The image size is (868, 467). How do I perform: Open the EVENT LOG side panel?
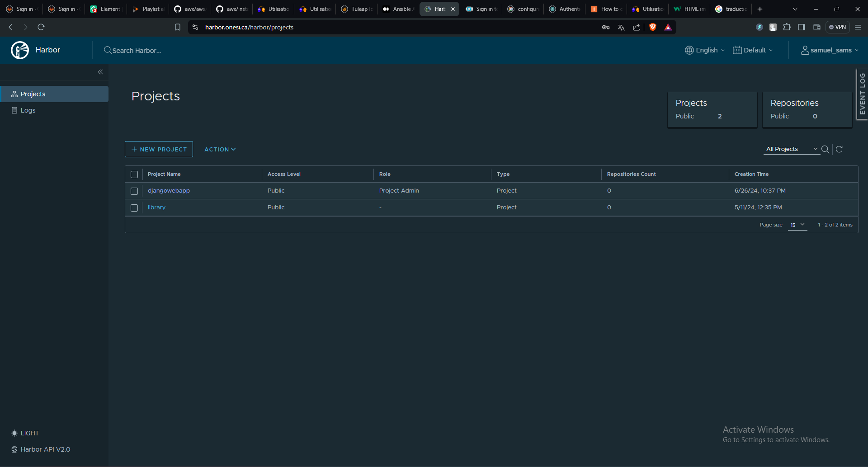tap(862, 94)
